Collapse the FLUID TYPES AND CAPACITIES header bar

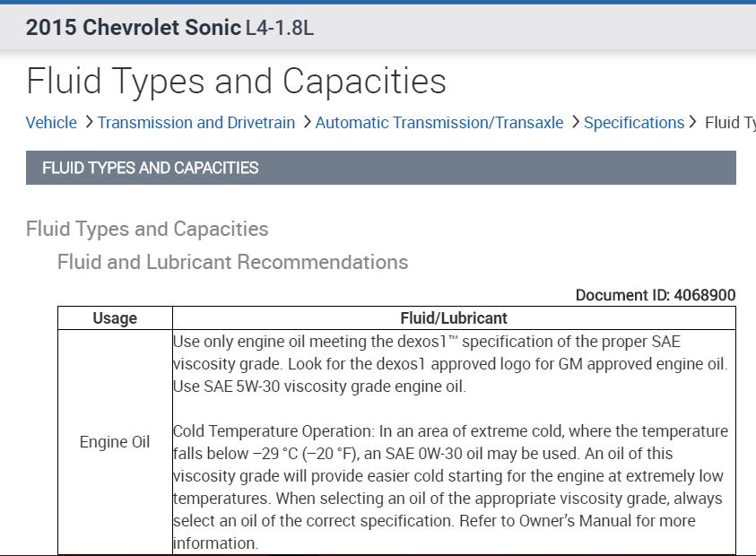click(380, 168)
